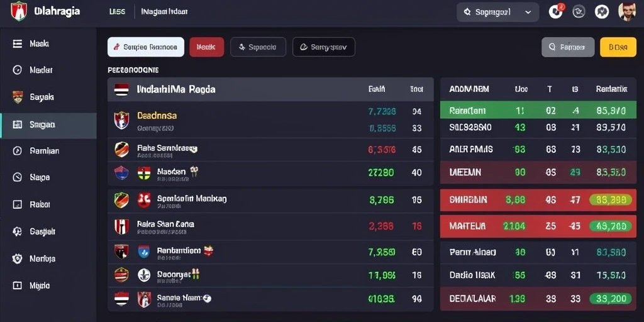Screen dimensions: 644x322
Task: Click the square icon beside Rabot
Action: (17, 204)
